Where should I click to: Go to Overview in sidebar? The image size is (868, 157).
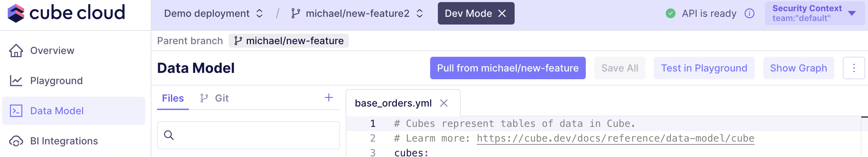[x=52, y=51]
